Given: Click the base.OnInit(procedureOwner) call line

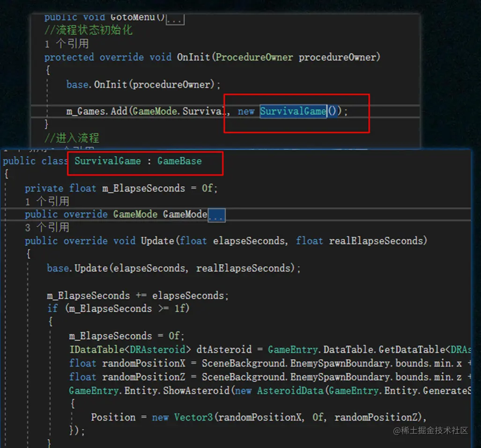Looking at the screenshot, I should coord(143,84).
